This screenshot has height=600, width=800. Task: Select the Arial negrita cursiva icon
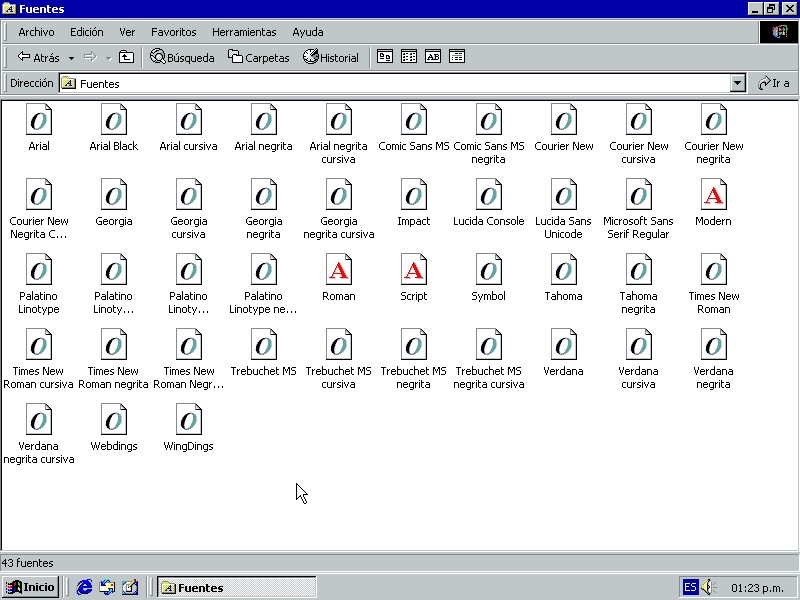click(x=339, y=119)
